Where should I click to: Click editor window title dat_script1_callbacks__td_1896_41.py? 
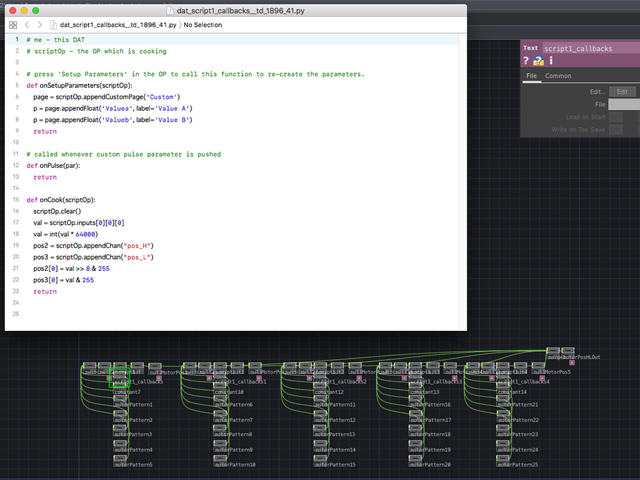(240, 11)
